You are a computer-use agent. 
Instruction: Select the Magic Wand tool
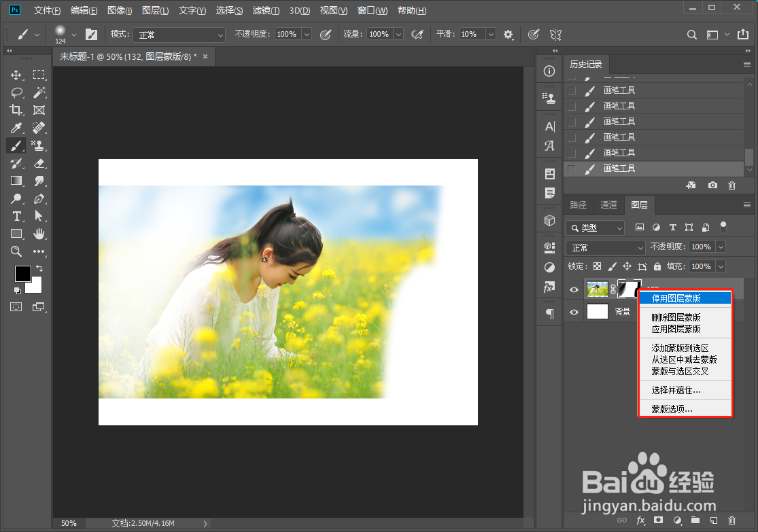(x=39, y=92)
